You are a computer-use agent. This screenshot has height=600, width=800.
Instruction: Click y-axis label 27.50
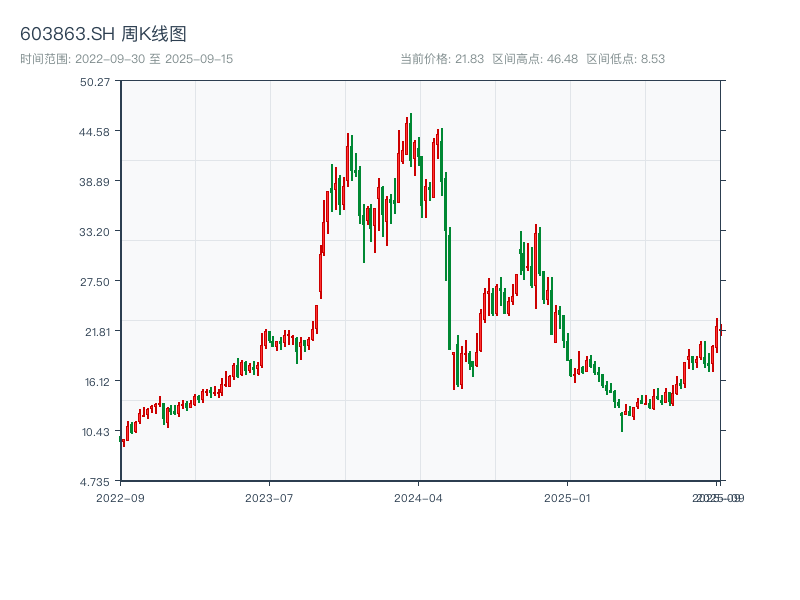(x=95, y=282)
